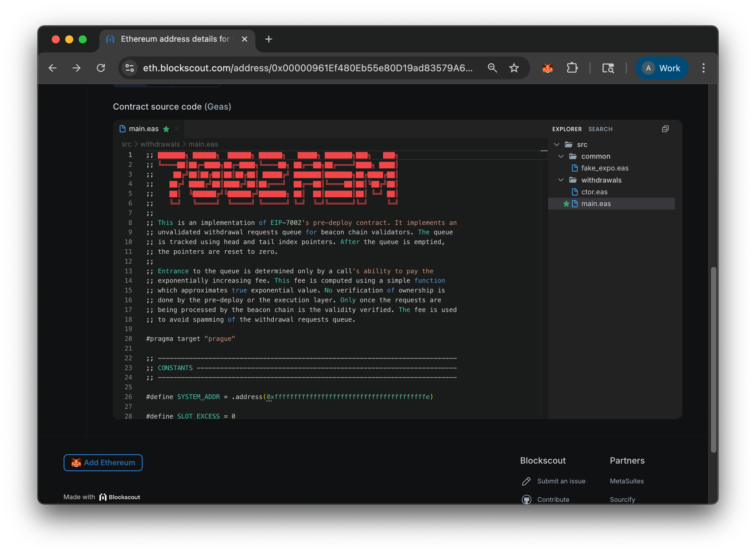Bookmark this page with the star icon
The image size is (756, 554).
point(514,68)
